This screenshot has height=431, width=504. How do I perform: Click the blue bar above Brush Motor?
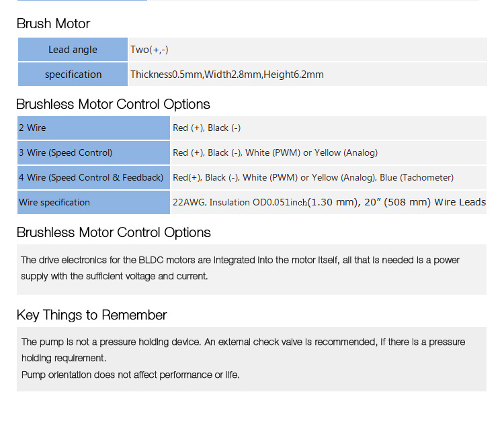coord(82,0)
